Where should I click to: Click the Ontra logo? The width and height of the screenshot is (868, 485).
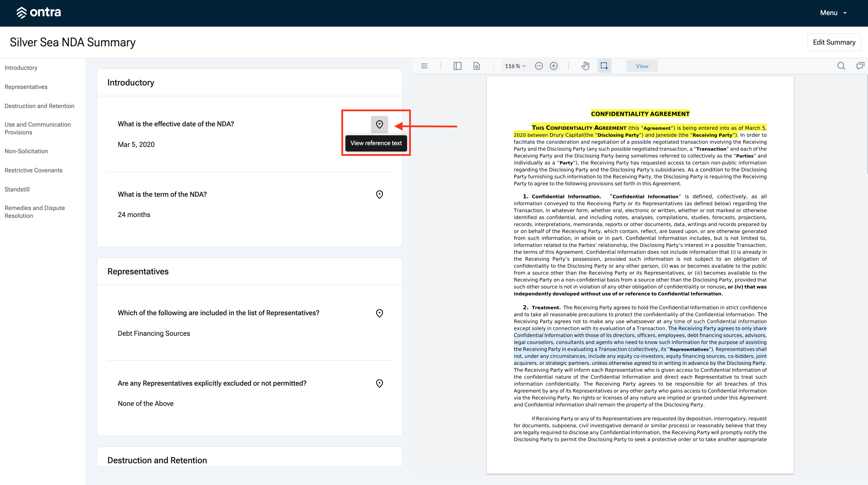pyautogui.click(x=39, y=12)
